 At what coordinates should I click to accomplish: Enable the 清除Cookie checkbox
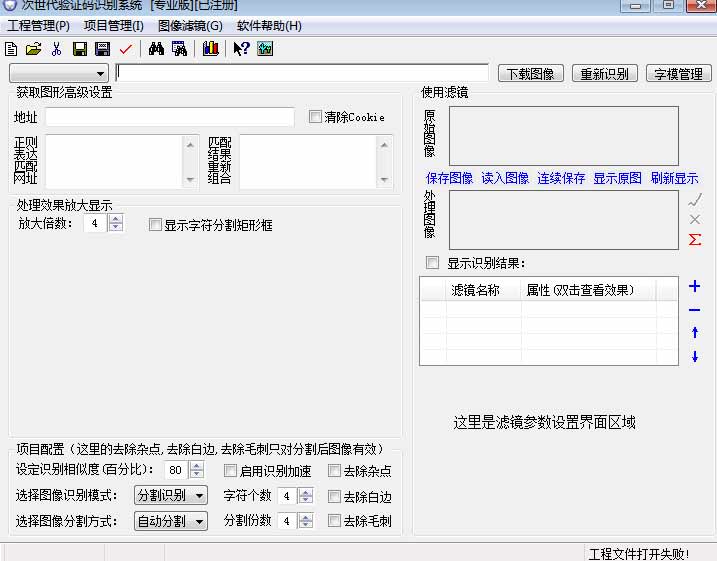point(316,117)
